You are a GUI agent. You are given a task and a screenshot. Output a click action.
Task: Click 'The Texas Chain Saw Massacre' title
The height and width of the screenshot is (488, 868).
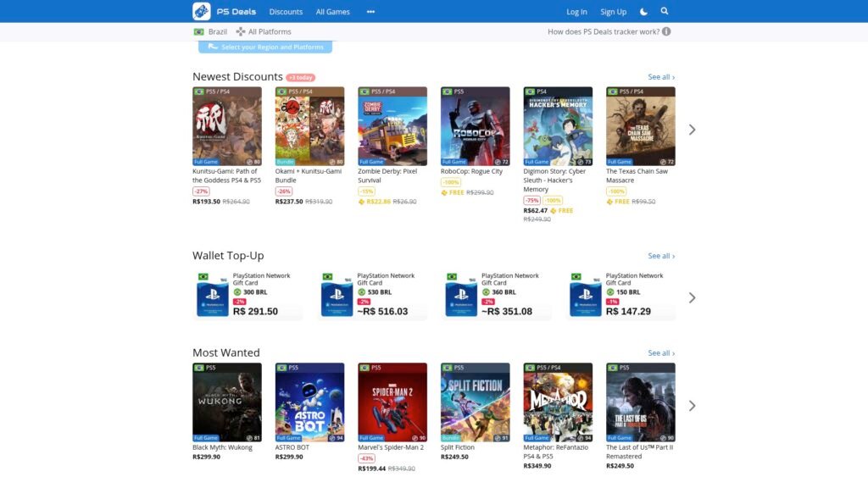point(637,176)
